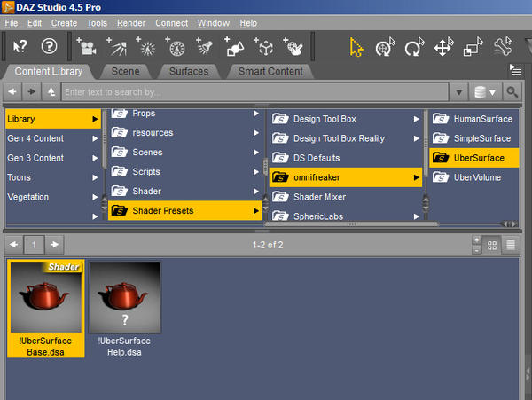Select the Translate move tool
The width and height of the screenshot is (532, 400).
pyautogui.click(x=444, y=47)
